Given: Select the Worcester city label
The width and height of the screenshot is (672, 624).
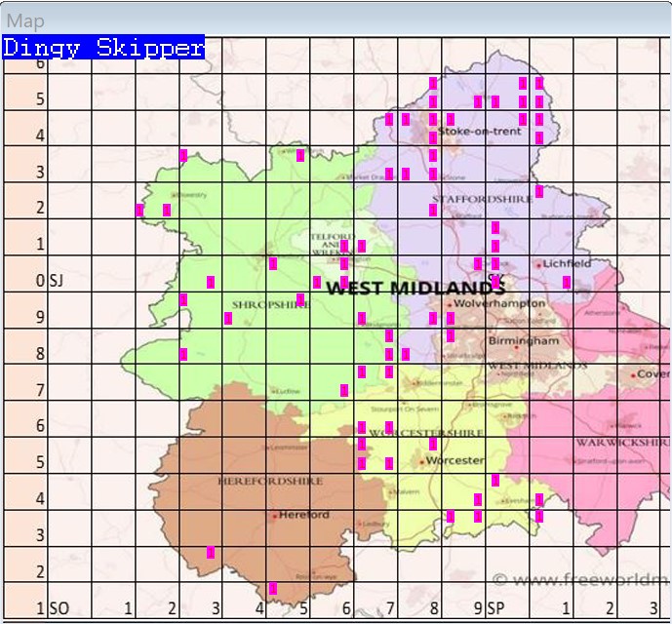Looking at the screenshot, I should coord(455,460).
